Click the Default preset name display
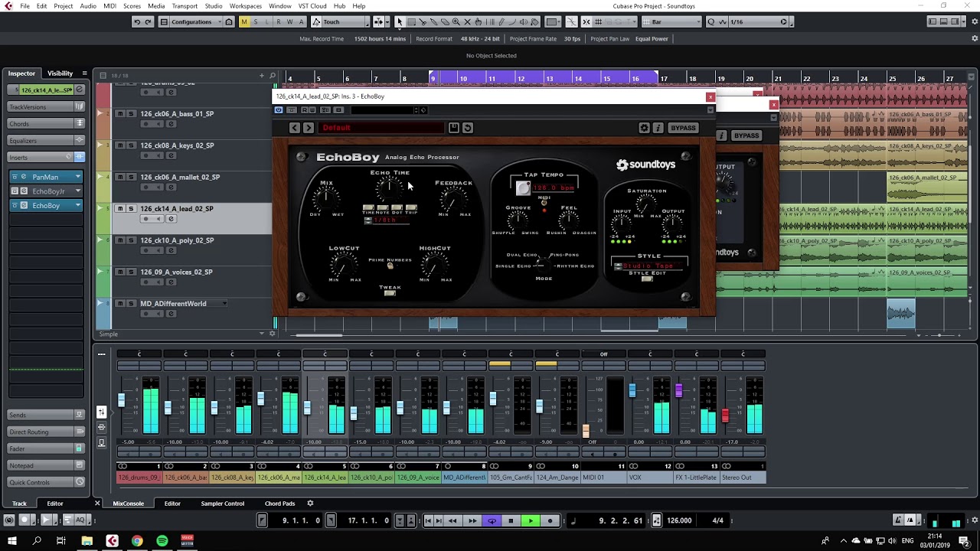980x551 pixels. [x=381, y=128]
